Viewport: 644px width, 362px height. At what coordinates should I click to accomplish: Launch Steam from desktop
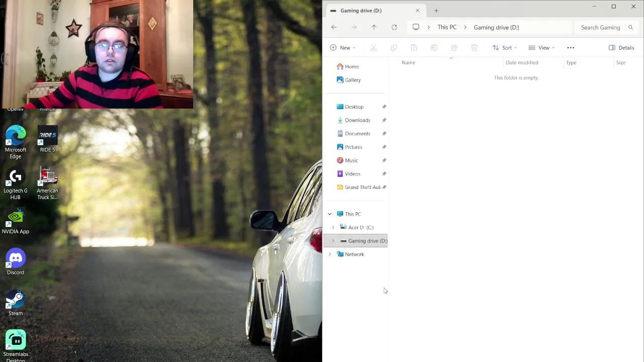(16, 303)
